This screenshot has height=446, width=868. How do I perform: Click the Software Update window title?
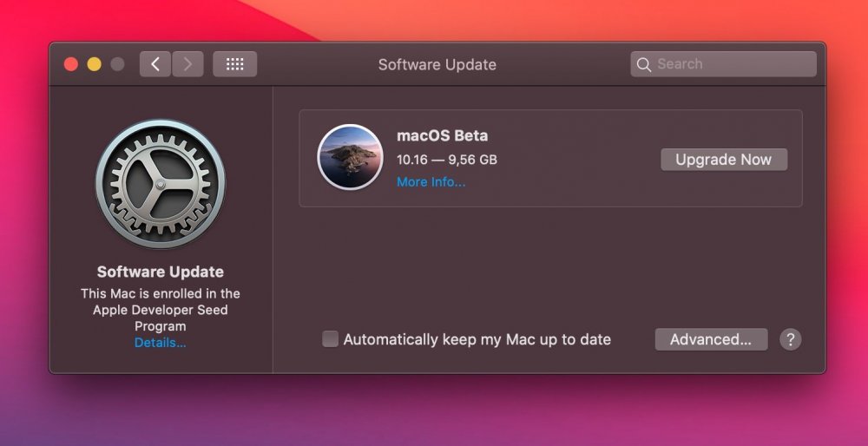[437, 65]
